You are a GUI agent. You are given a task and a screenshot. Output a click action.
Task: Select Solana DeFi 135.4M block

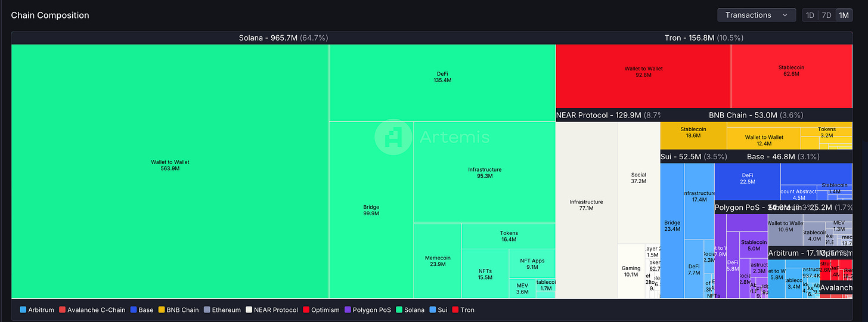point(442,83)
